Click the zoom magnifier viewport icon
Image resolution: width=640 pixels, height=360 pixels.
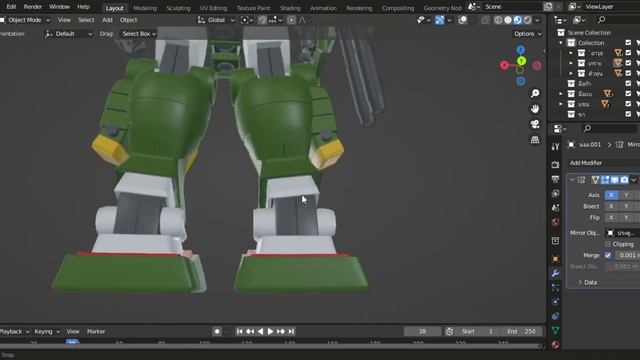[535, 93]
